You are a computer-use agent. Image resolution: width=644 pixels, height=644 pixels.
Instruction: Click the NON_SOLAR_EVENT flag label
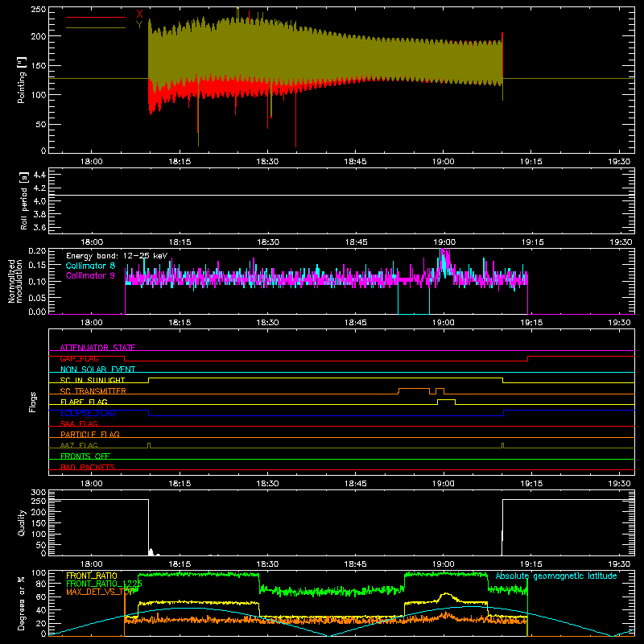pos(97,369)
